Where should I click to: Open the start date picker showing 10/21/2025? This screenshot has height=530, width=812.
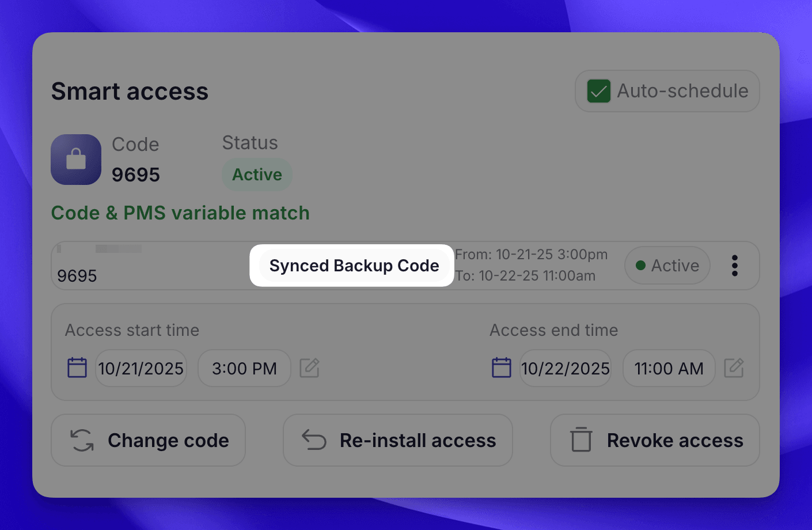coord(141,368)
